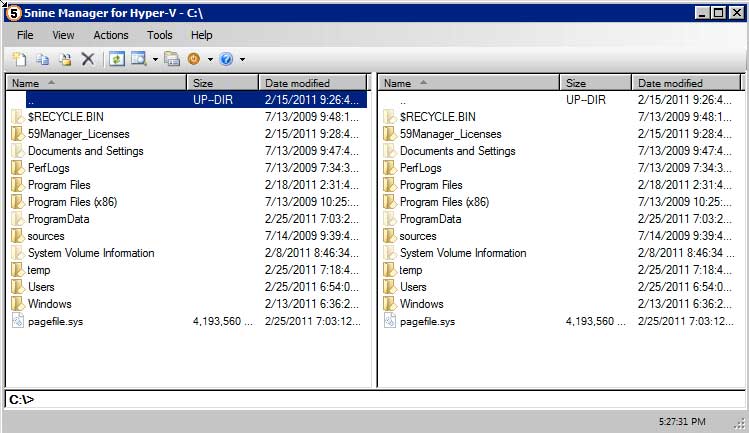Select System Volume Information name in right pane

tap(463, 253)
